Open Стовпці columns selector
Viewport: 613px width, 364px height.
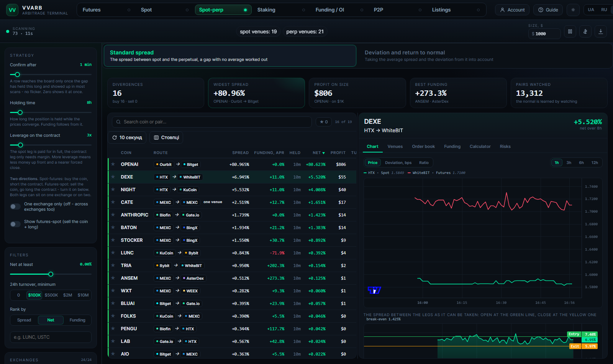coord(167,138)
